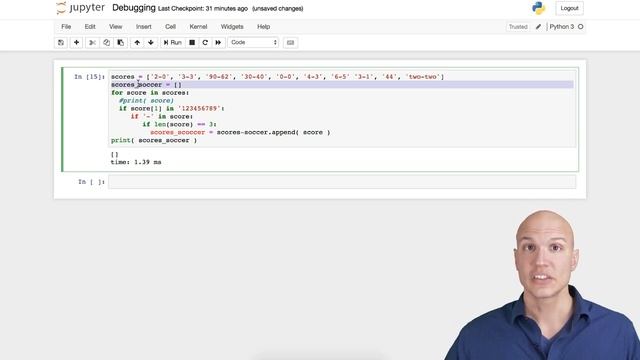This screenshot has width=640, height=360.
Task: Open the Insert menu
Action: pos(144,27)
